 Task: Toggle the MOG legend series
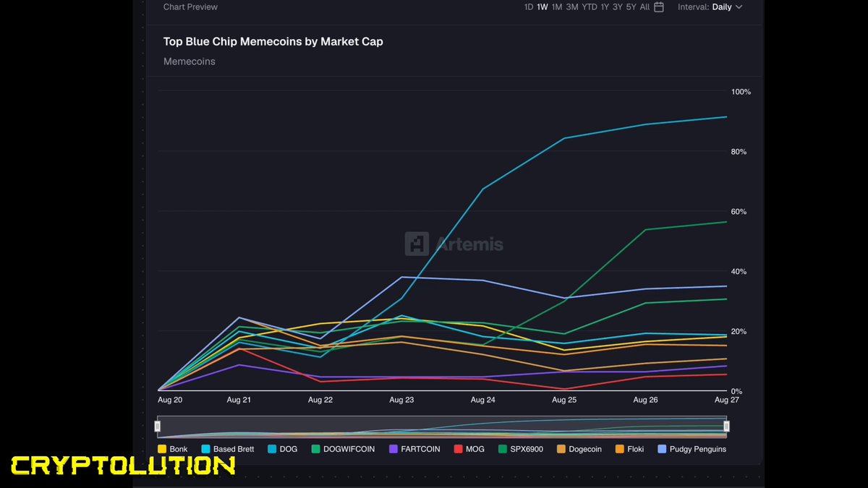coord(469,449)
